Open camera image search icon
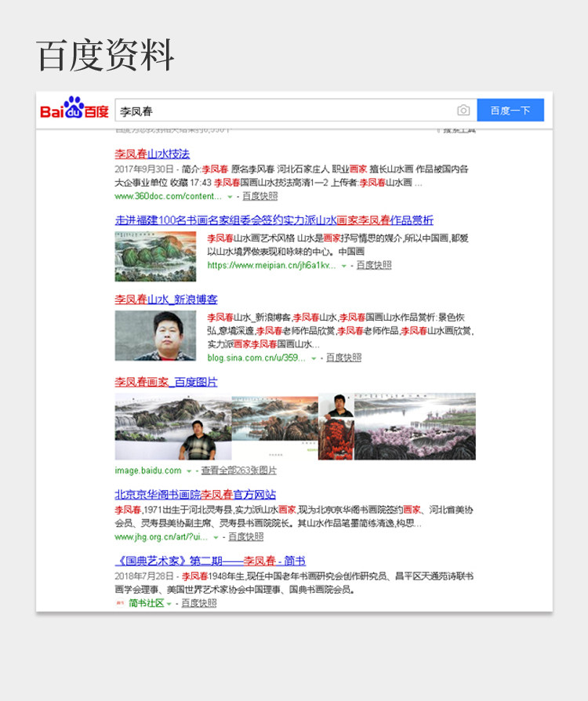 [x=463, y=110]
